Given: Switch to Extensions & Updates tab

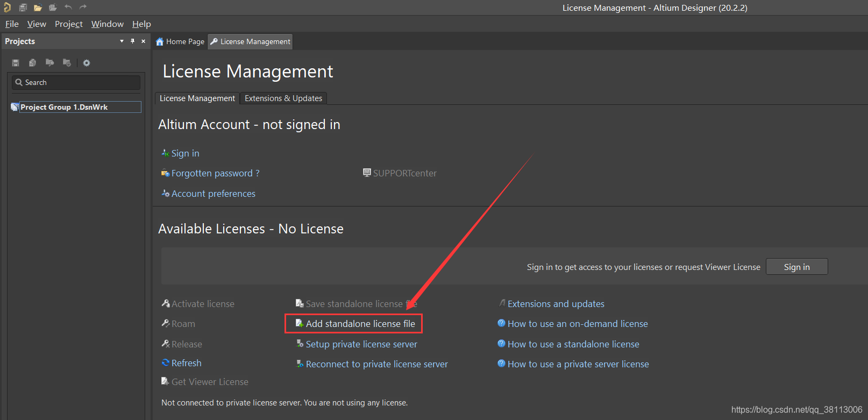Looking at the screenshot, I should pos(283,98).
